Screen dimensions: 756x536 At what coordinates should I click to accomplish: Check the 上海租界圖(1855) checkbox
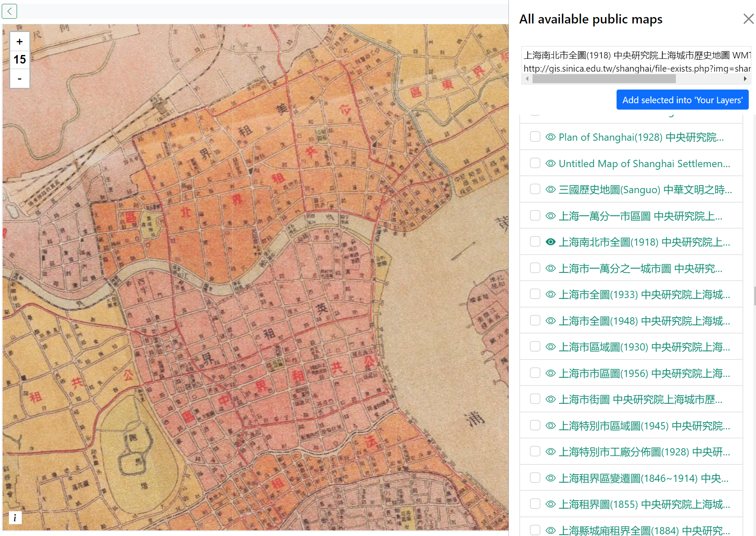pyautogui.click(x=535, y=504)
